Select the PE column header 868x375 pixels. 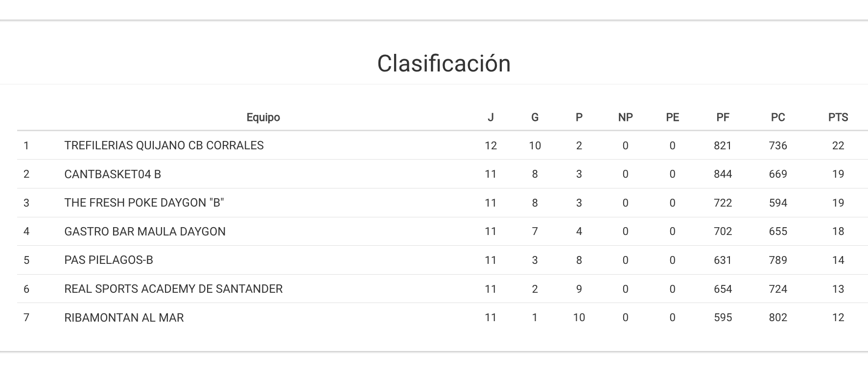pos(672,117)
